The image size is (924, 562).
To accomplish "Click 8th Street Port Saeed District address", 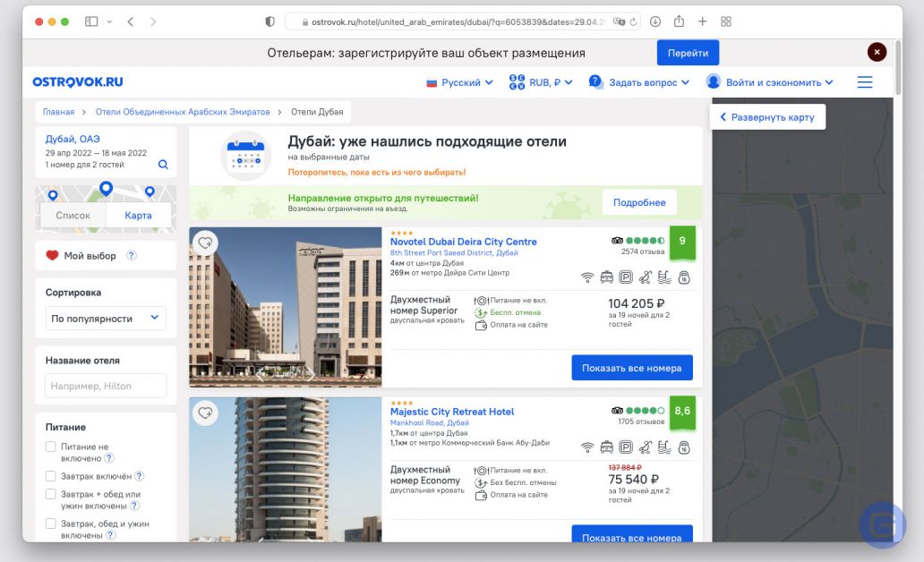I will [x=454, y=252].
